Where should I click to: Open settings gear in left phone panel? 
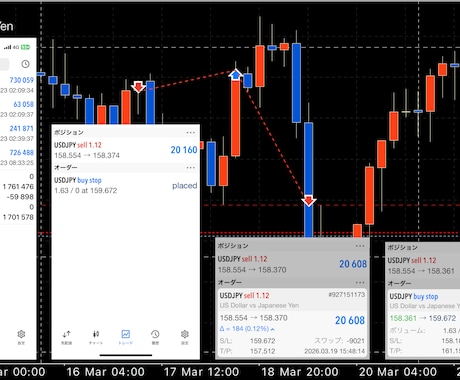21,337
